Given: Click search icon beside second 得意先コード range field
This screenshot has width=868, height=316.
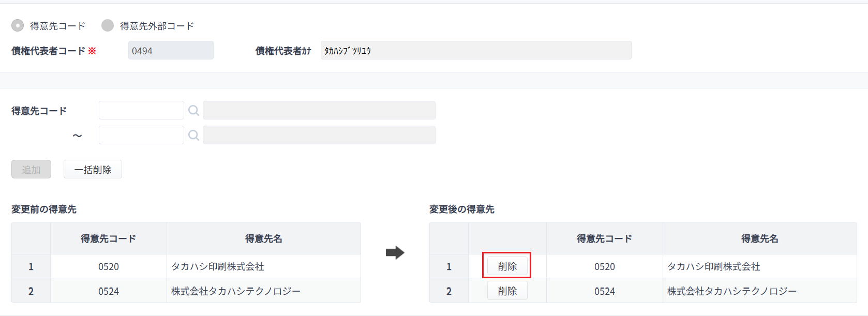Looking at the screenshot, I should click(x=193, y=135).
